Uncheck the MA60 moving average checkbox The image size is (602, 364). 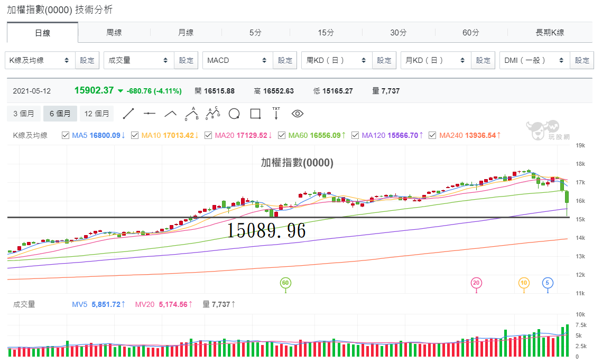point(282,135)
